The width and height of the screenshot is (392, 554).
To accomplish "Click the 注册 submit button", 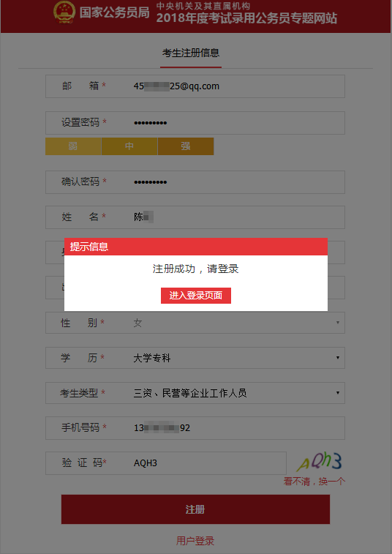I will 195,509.
